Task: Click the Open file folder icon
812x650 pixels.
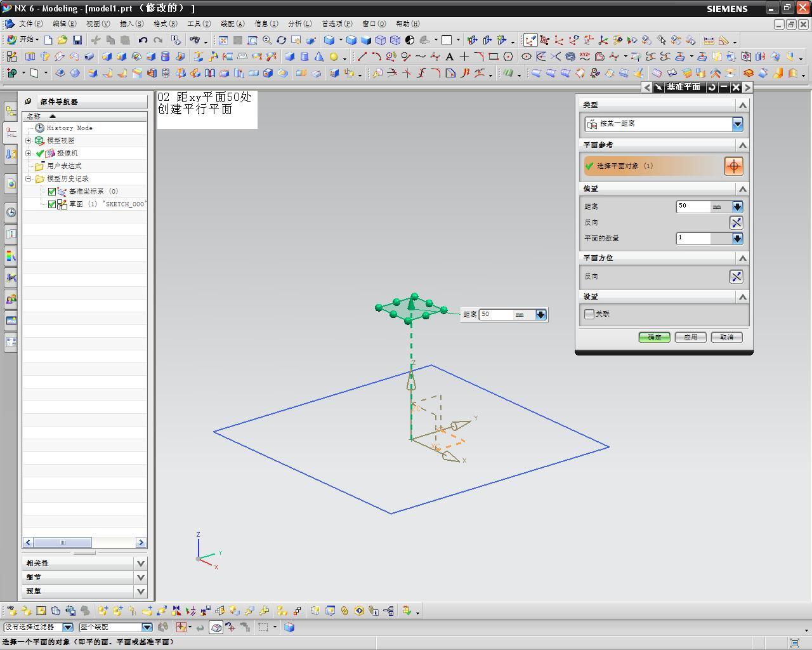Action: pyautogui.click(x=62, y=40)
